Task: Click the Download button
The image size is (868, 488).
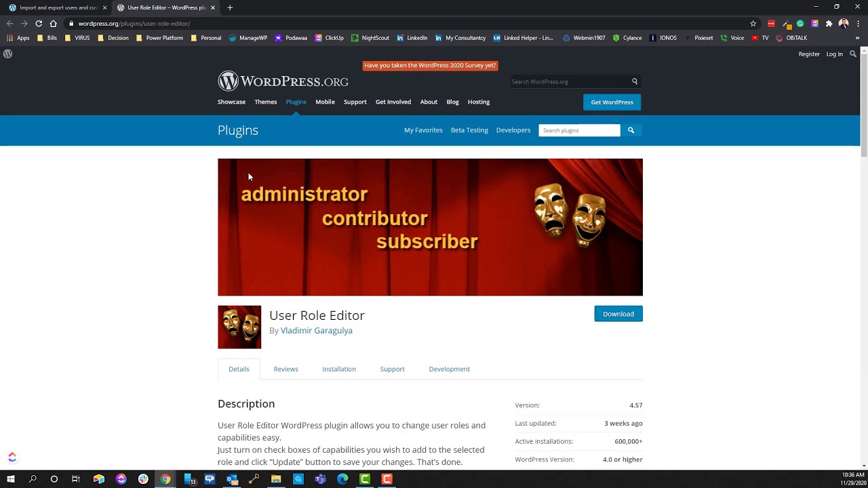Action: coord(618,314)
